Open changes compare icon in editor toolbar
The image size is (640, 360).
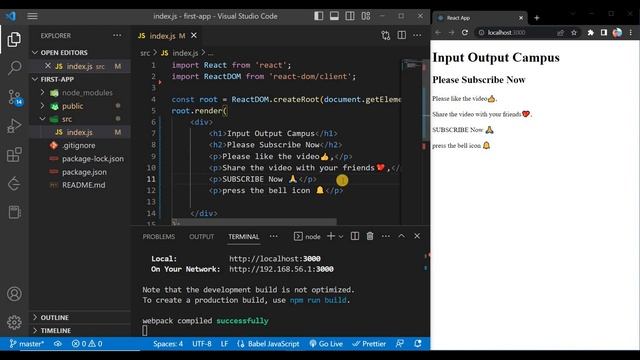tap(386, 36)
